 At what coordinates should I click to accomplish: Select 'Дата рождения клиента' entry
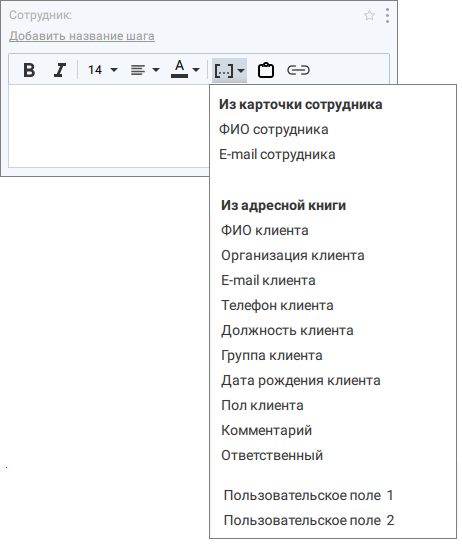pyautogui.click(x=300, y=381)
